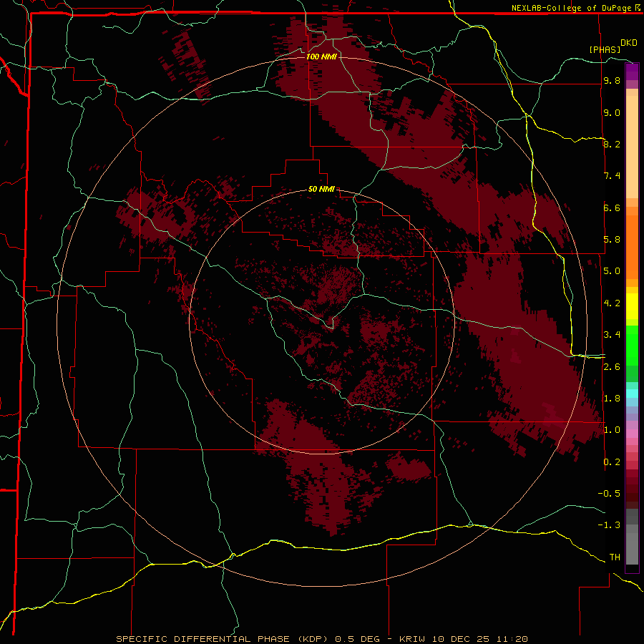644x644 pixels.
Task: Click the [PHAS] unit label
Action: click(x=605, y=49)
